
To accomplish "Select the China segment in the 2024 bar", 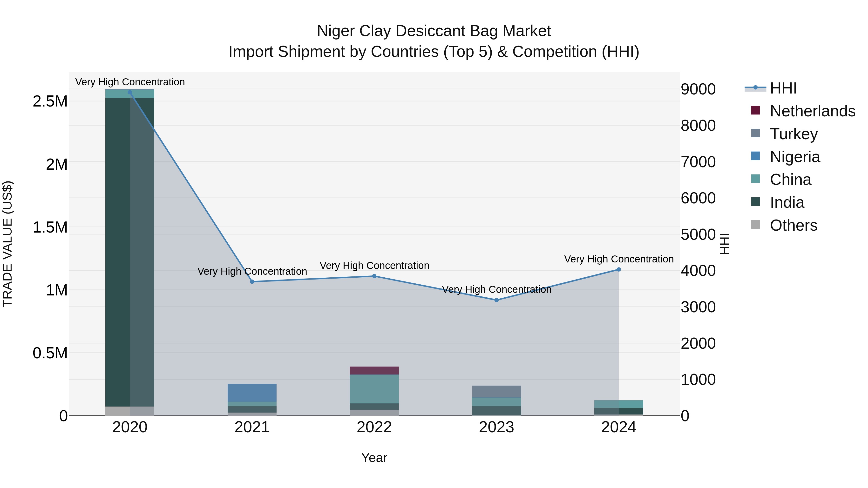I will [x=619, y=404].
